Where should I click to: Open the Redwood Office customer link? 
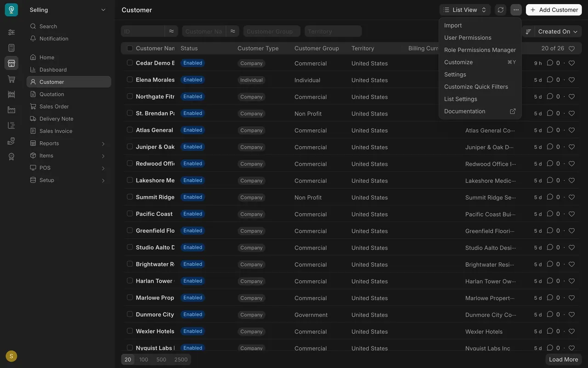155,164
